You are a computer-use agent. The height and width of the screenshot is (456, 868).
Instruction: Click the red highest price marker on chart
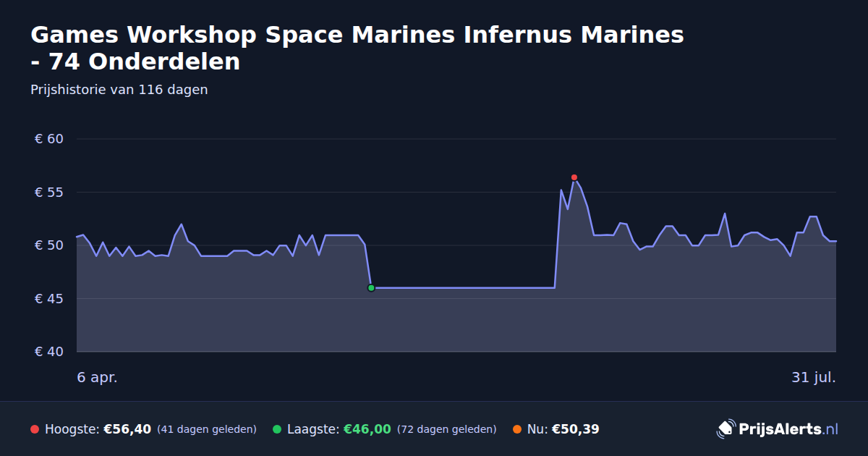tap(574, 177)
